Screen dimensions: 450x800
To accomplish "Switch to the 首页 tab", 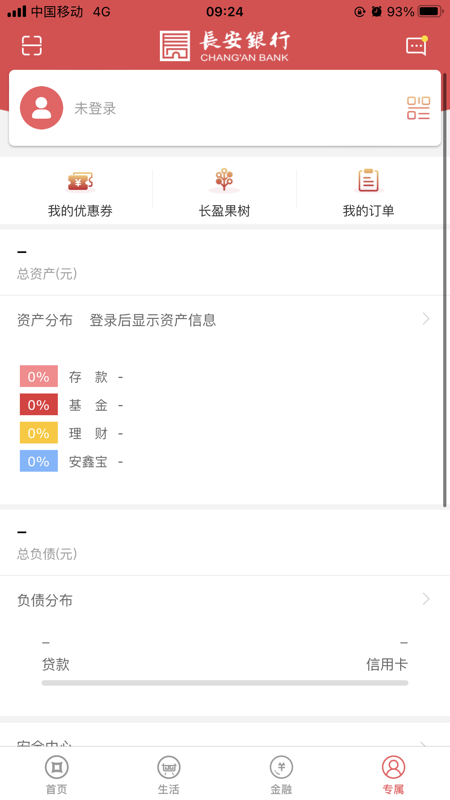I will [x=56, y=774].
